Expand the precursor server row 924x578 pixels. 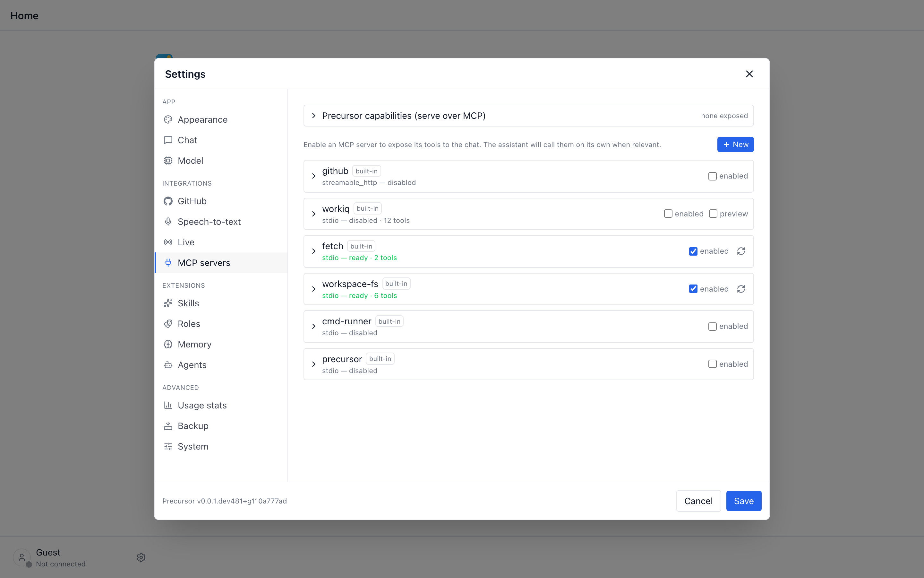313,364
